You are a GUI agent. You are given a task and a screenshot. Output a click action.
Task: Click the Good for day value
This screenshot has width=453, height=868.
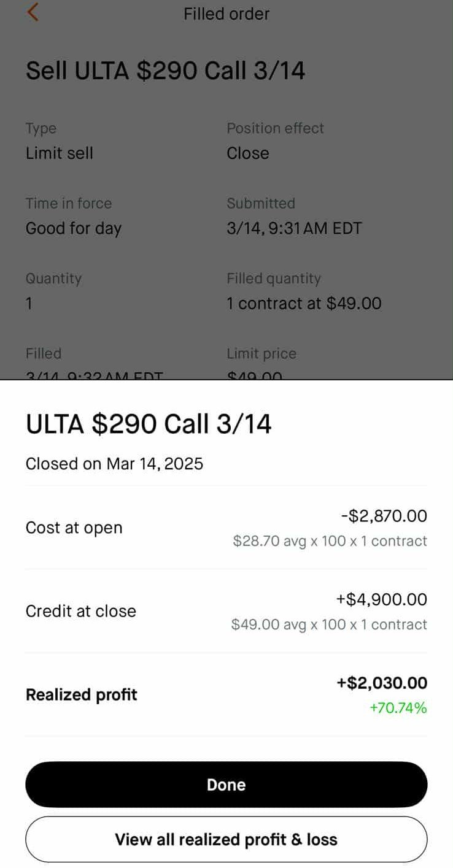(74, 228)
